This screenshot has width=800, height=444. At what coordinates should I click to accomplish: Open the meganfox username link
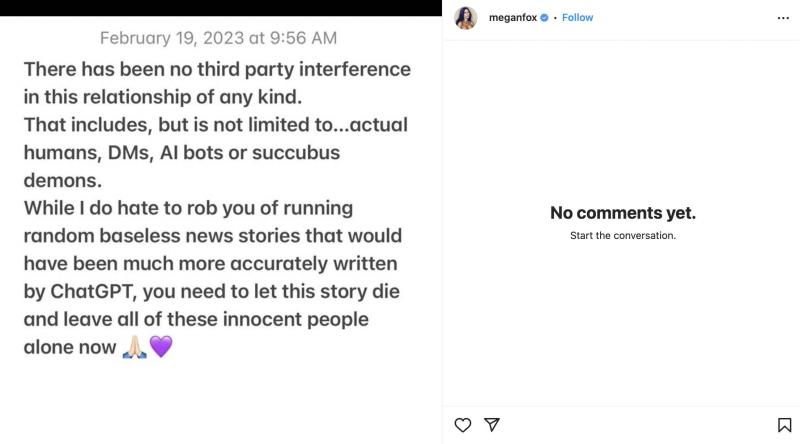pyautogui.click(x=512, y=18)
